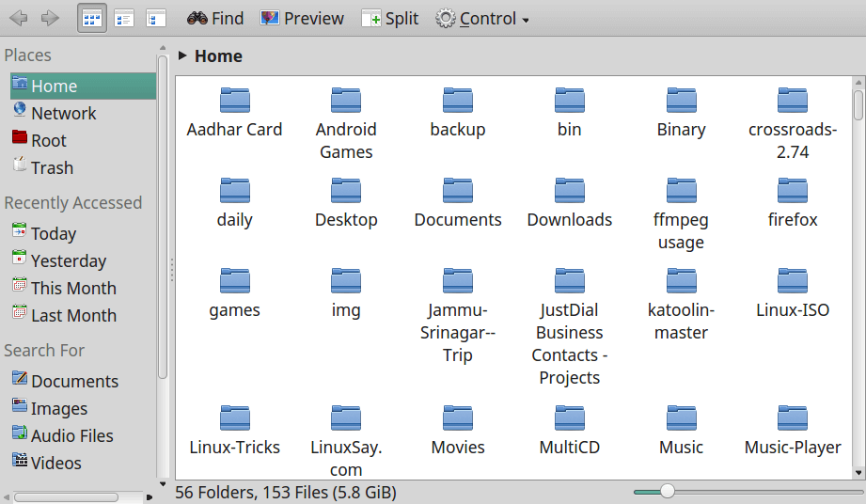Select the katoolin-master folder
Viewport: 866px width, 504px height.
[x=681, y=305]
